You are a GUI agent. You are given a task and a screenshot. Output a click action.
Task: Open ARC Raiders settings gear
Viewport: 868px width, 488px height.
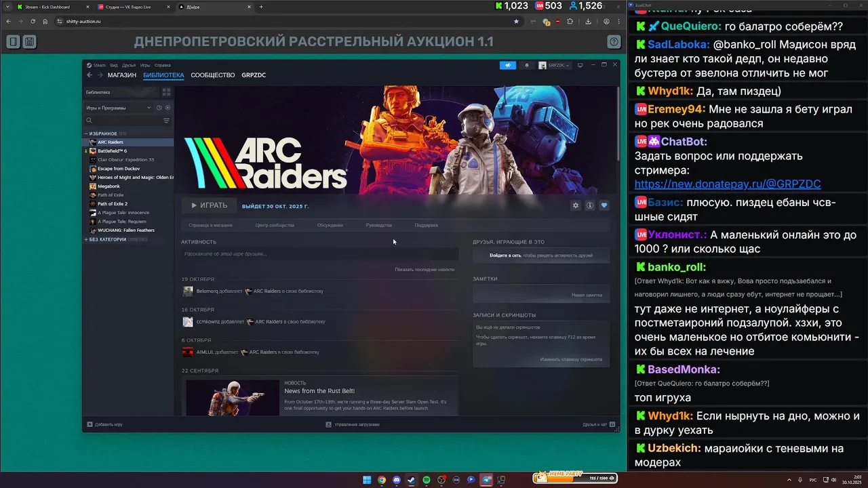[576, 205]
